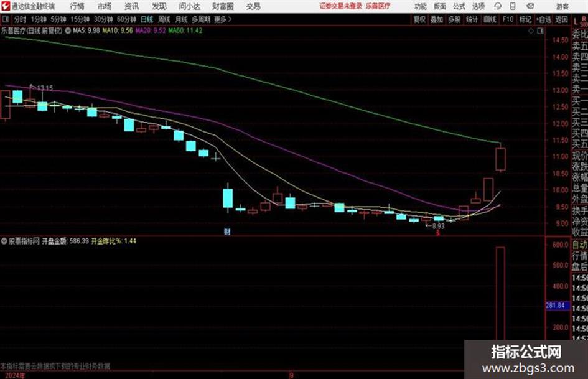Open the 问小达 menu
Viewport: 588px width, 379px height.
[189, 6]
